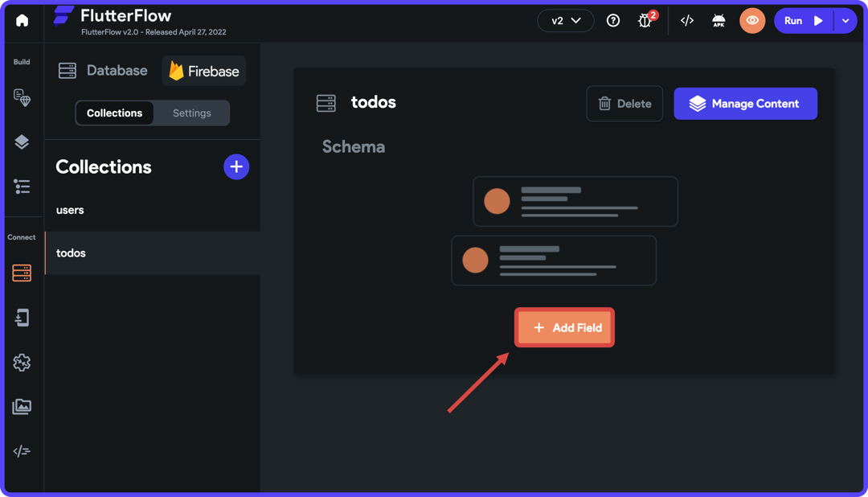
Task: Delete the todos collection
Action: 624,103
